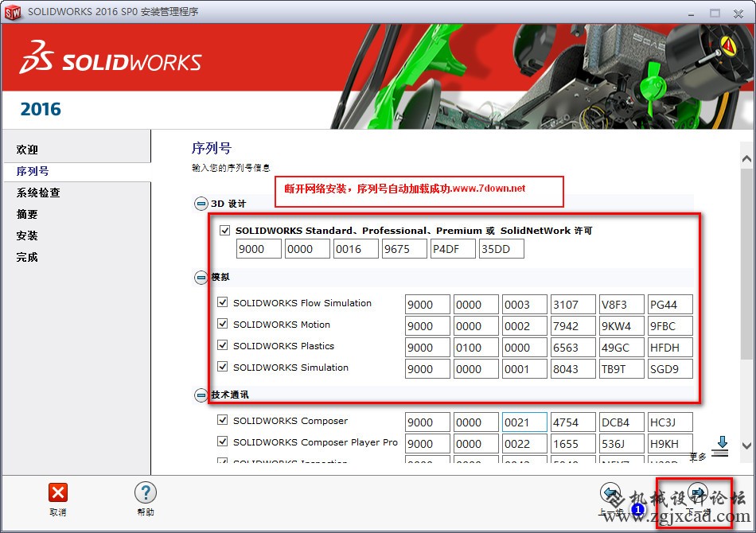Uncheck the SOLIDWORKS Composer Player Pro checkbox
This screenshot has width=756, height=533.
[222, 441]
